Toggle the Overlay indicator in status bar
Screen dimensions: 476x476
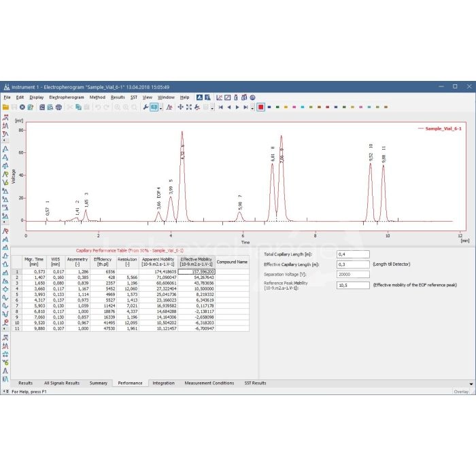(x=461, y=392)
